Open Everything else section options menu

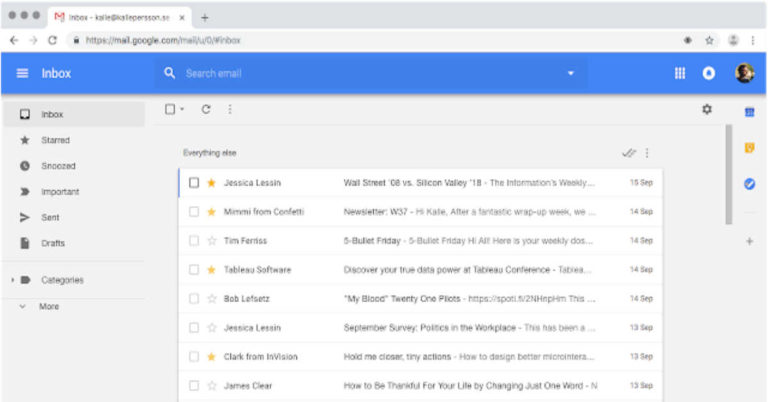pos(647,153)
